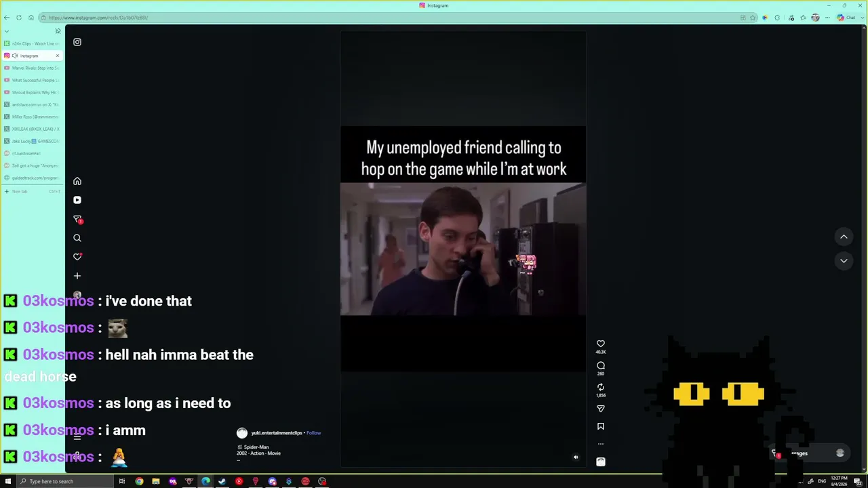
Task: Open the Windows Start menu
Action: (8, 481)
